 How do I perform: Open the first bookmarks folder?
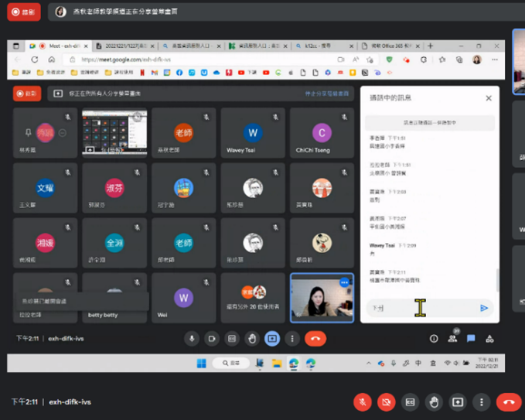click(x=22, y=73)
